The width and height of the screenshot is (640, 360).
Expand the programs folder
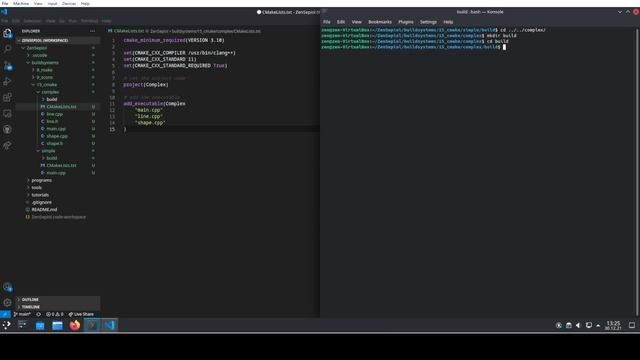[58, 180]
